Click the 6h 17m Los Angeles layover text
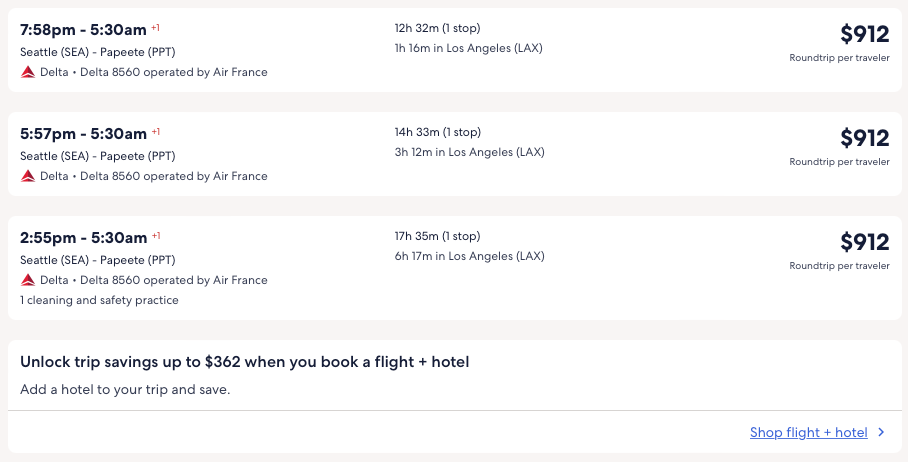 click(469, 256)
